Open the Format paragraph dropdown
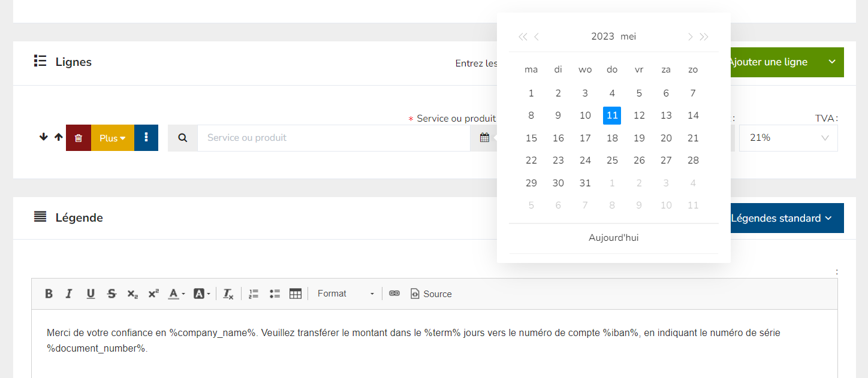This screenshot has width=868, height=378. (x=345, y=294)
